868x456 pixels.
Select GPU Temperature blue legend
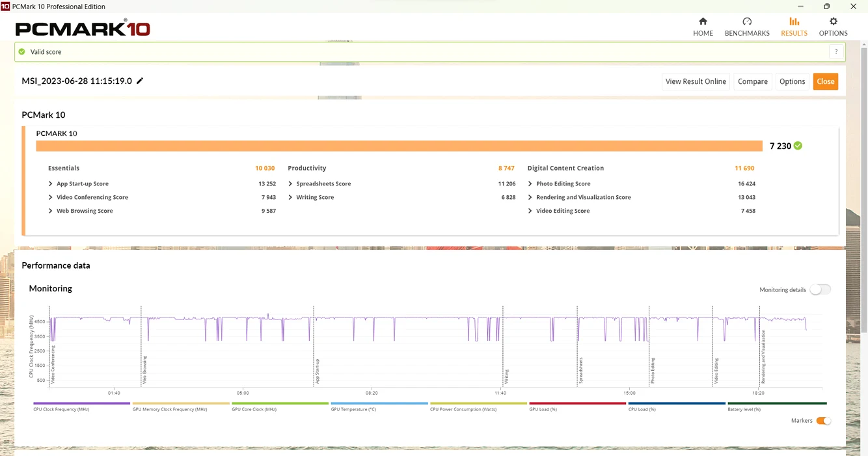[379, 407]
